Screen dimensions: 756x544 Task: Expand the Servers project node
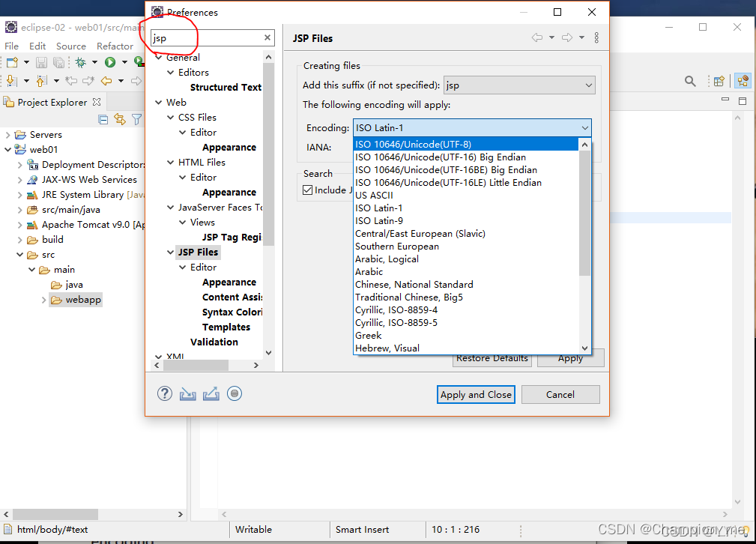pos(7,135)
